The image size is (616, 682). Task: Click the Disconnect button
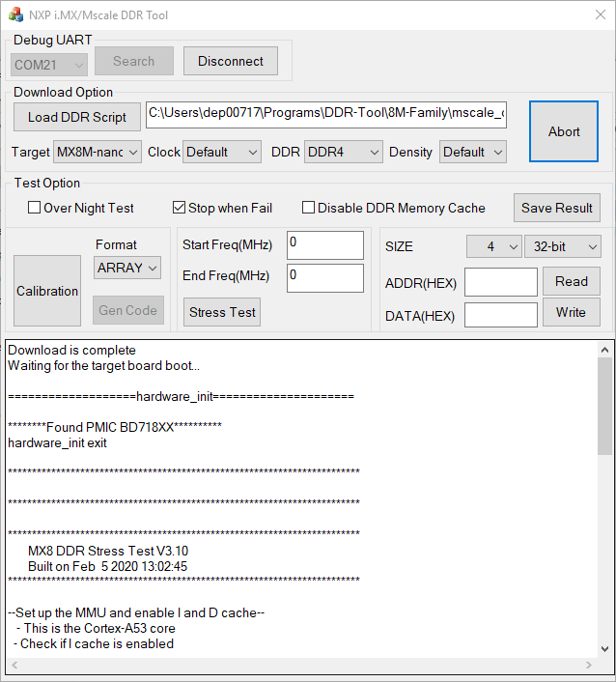point(231,61)
